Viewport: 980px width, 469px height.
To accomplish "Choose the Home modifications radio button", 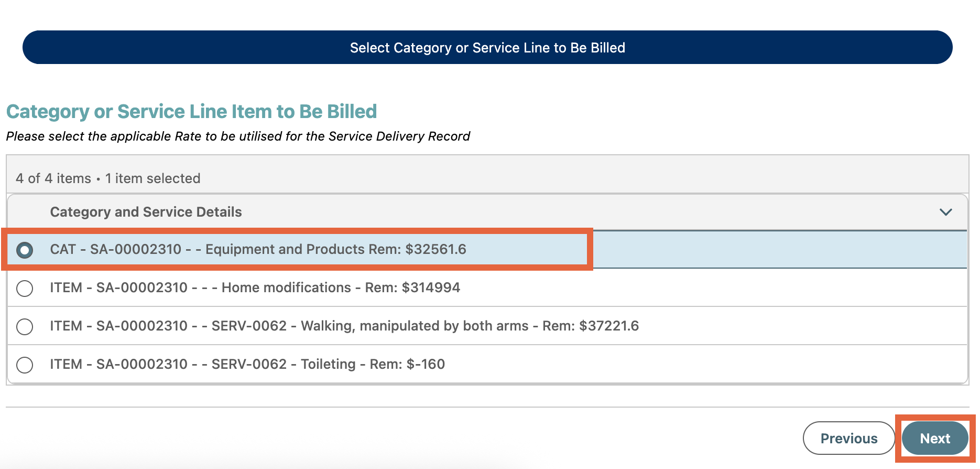I will tap(25, 288).
